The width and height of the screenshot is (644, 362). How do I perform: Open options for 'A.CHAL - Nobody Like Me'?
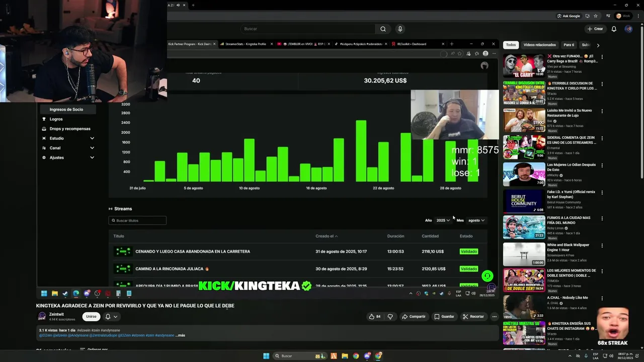pyautogui.click(x=602, y=298)
